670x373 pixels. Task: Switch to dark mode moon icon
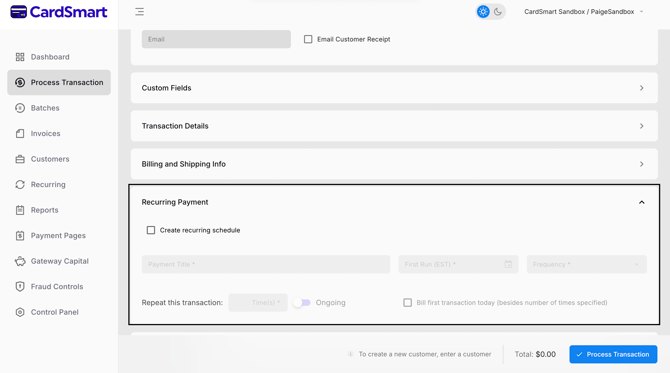point(498,12)
